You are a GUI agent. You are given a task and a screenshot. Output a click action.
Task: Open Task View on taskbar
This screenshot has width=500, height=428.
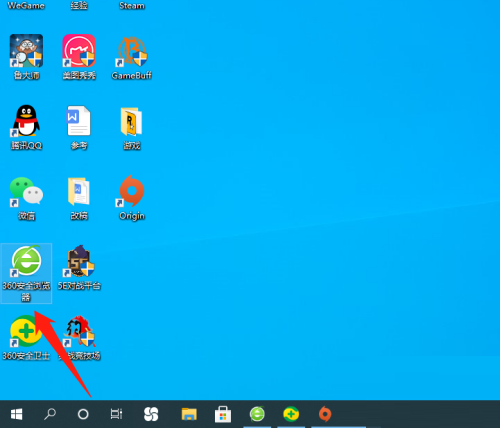[x=116, y=414]
